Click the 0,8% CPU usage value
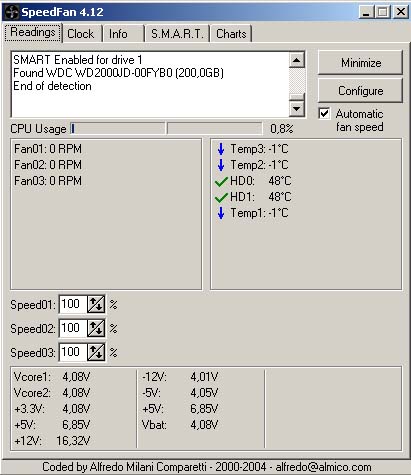The width and height of the screenshot is (411, 475). (x=282, y=129)
